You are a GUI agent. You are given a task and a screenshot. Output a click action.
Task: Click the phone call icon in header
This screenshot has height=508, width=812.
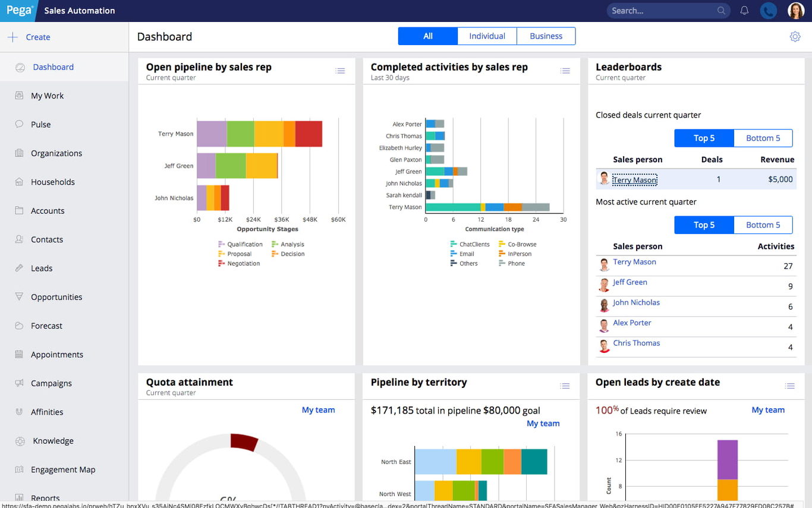(x=769, y=11)
